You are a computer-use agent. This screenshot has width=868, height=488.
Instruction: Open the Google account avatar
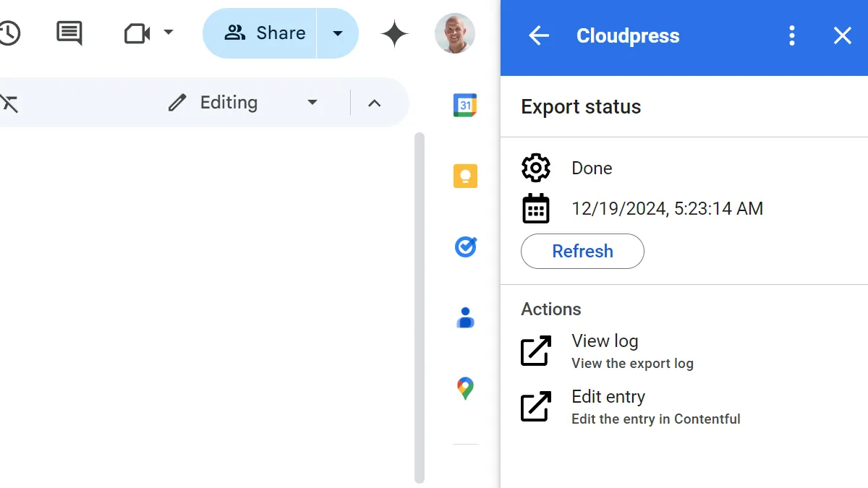[455, 33]
